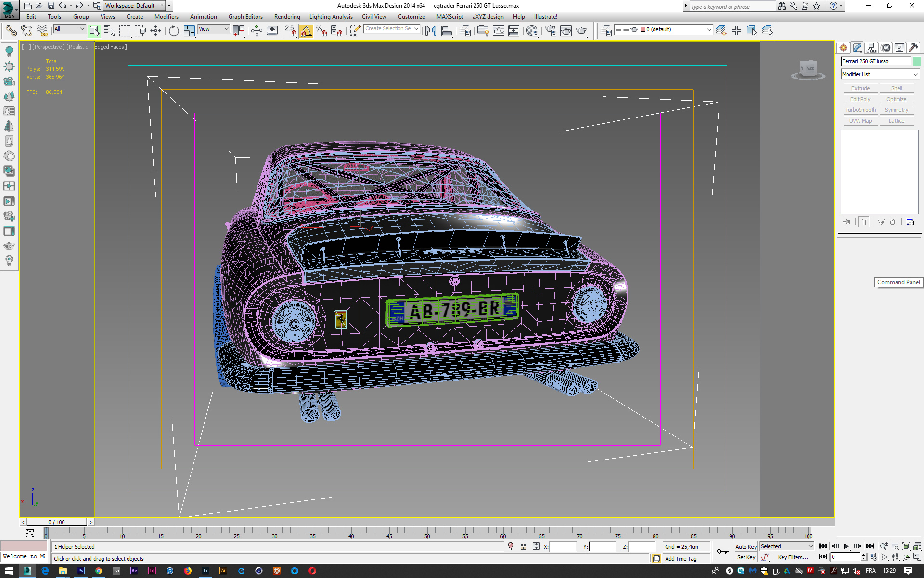Open the MAXScript menu
The height and width of the screenshot is (578, 924).
click(x=449, y=17)
